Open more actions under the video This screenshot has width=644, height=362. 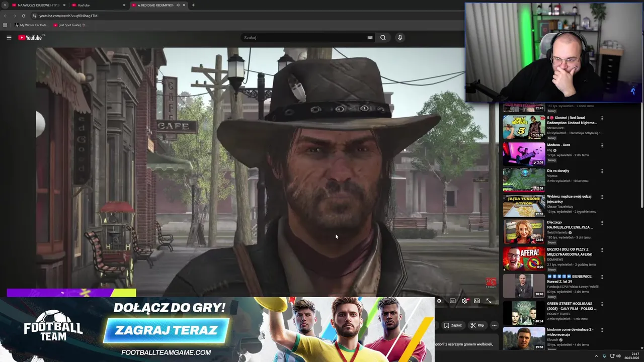click(x=494, y=325)
